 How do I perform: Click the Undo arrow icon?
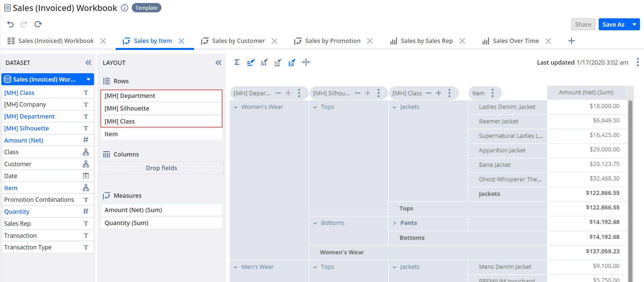pyautogui.click(x=10, y=24)
